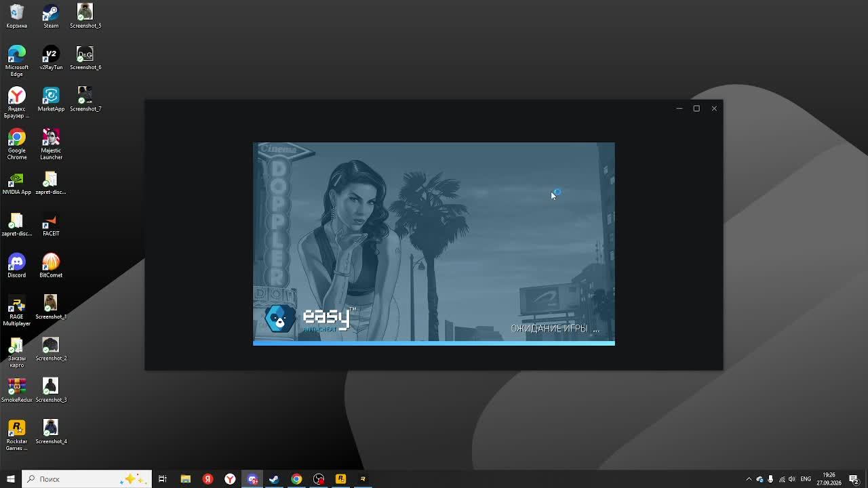Image resolution: width=868 pixels, height=488 pixels.
Task: Open Task View from the taskbar
Action: point(163,479)
